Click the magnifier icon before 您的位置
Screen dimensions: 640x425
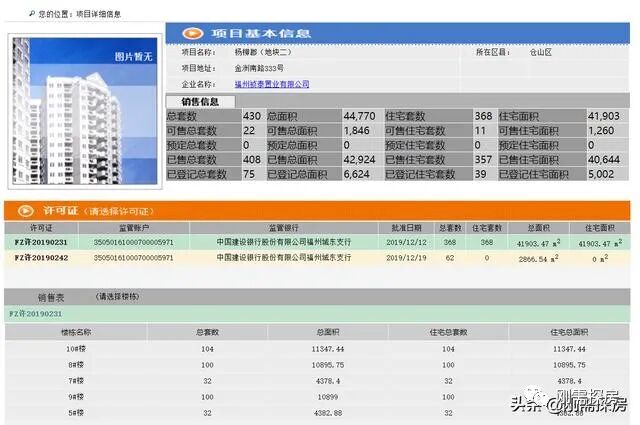tap(32, 14)
